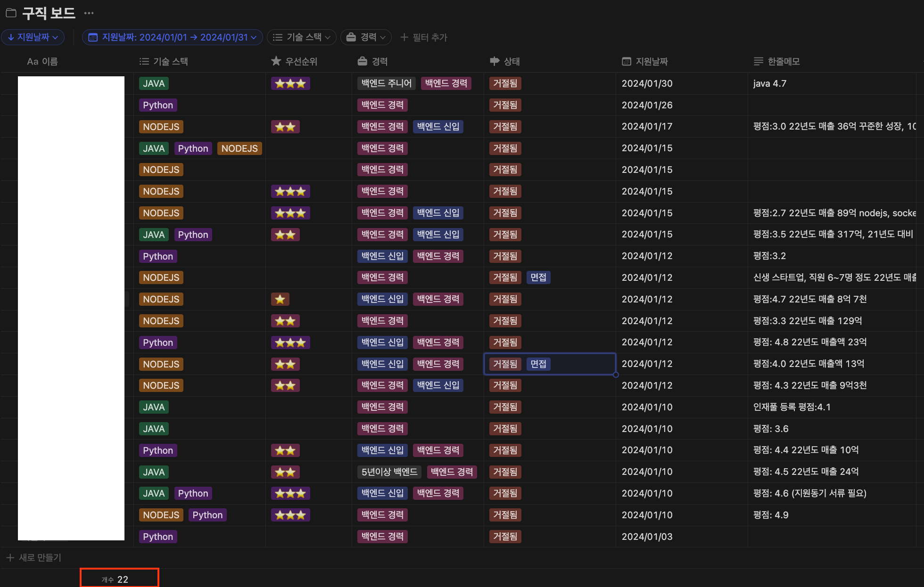Click the folder icon beside 구직 보드

11,13
